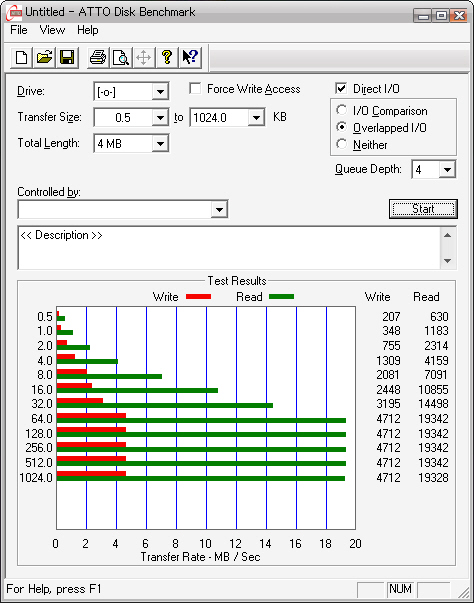Click the green Read legend swatch
The width and height of the screenshot is (474, 603).
tap(282, 297)
